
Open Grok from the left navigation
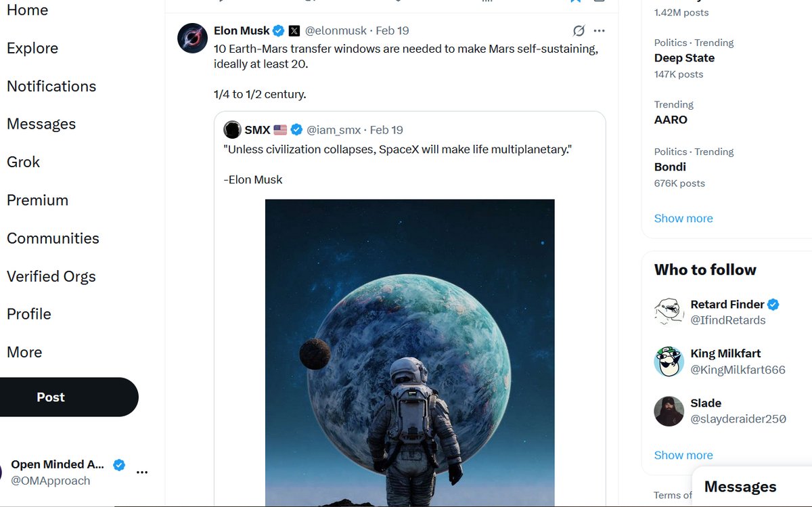[x=24, y=162]
